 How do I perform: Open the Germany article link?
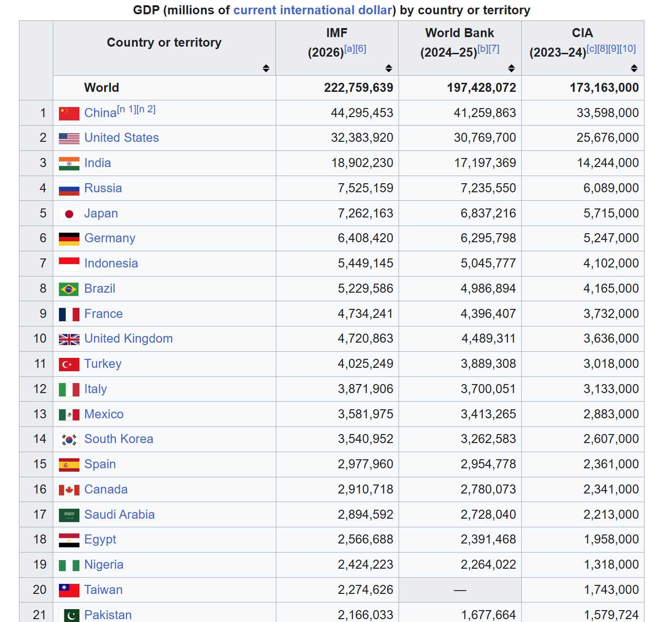click(x=110, y=238)
